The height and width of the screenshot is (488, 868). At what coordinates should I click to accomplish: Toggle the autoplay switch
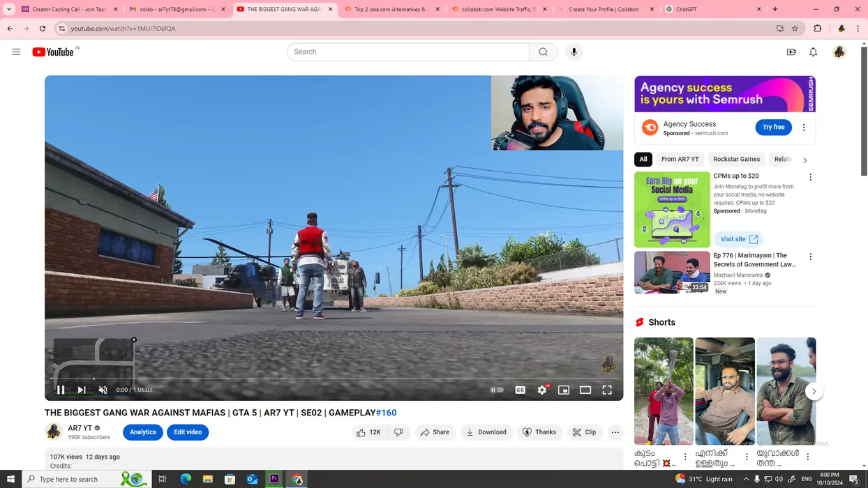(497, 390)
